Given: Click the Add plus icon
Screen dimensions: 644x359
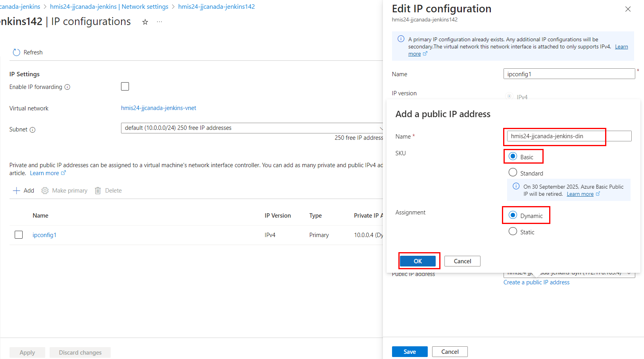Looking at the screenshot, I should click(17, 191).
